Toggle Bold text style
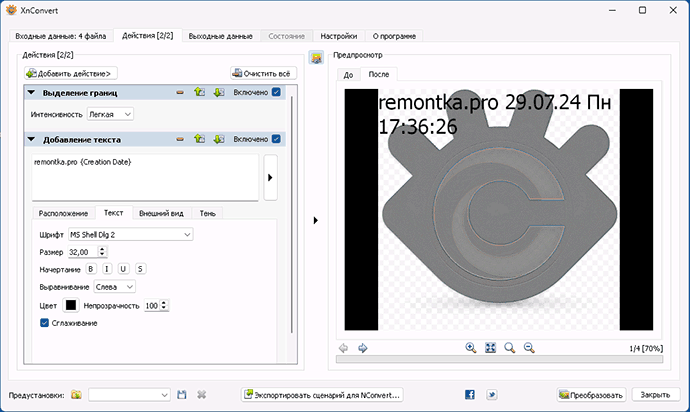The image size is (690, 412). [91, 269]
